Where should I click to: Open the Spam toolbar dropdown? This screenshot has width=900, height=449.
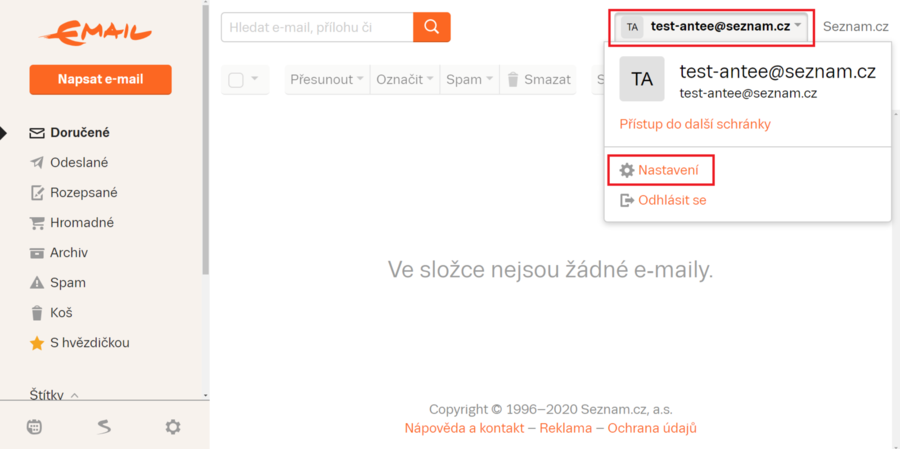click(469, 80)
